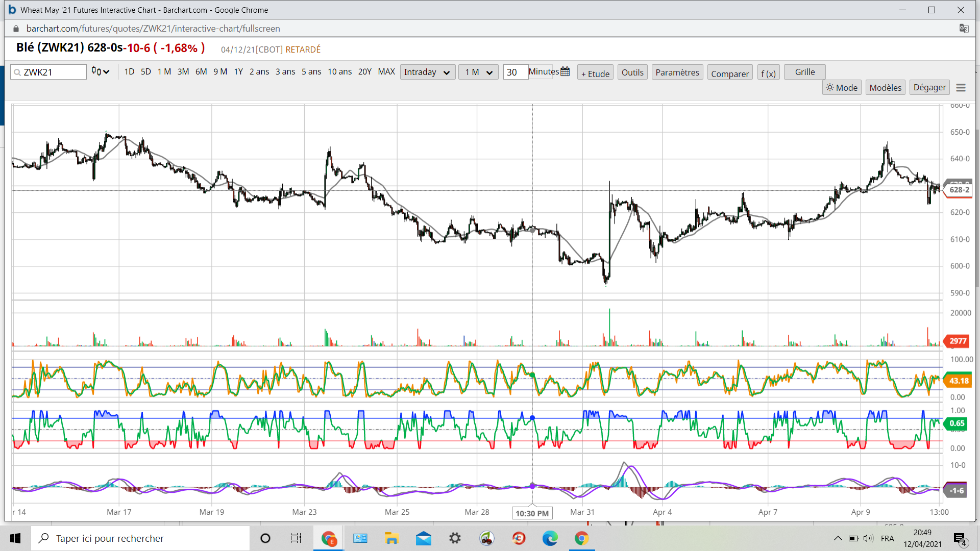Toggle light/dark Mode button
Viewport: 980px width, 551px height.
pyautogui.click(x=842, y=88)
